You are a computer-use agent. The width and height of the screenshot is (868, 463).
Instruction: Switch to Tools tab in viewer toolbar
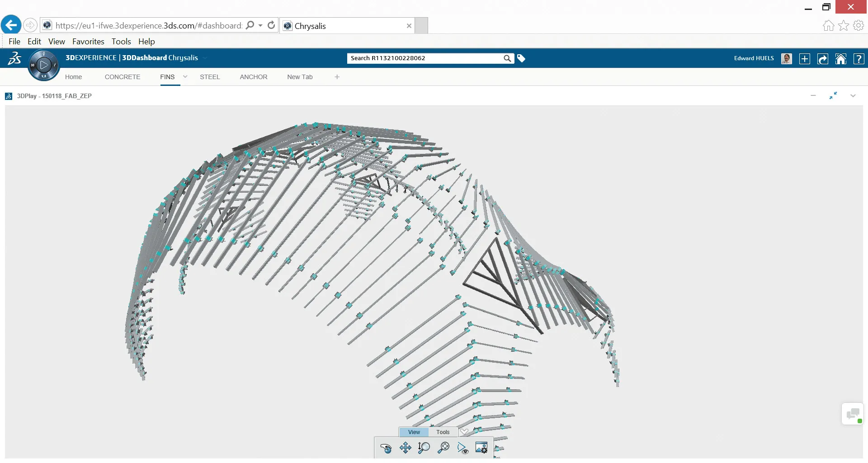pyautogui.click(x=443, y=432)
